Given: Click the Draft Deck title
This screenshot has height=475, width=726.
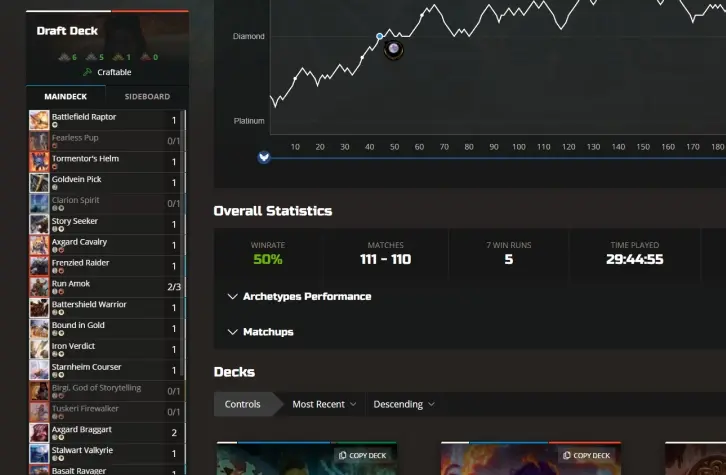Looking at the screenshot, I should pos(67,31).
